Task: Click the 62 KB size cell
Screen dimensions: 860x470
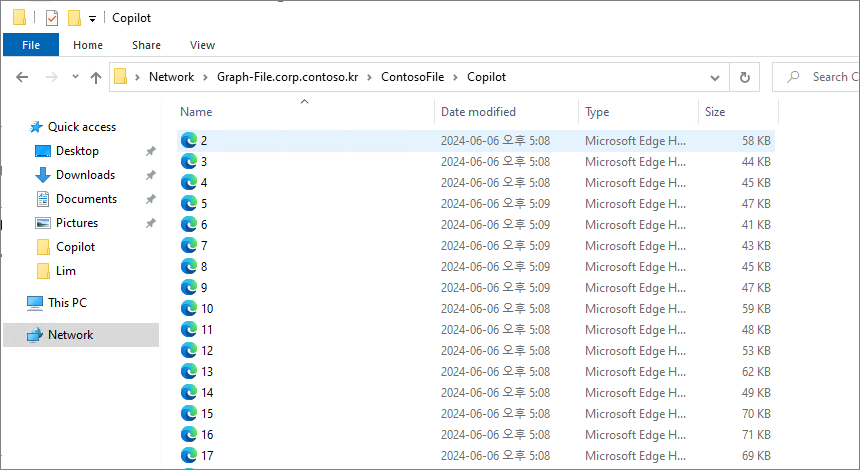Action: (x=756, y=371)
